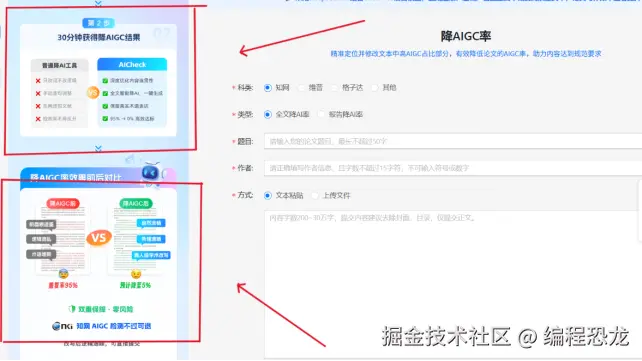Switch type to 报告降AI率
Image resolution: width=642 pixels, height=361 pixels.
pyautogui.click(x=321, y=115)
